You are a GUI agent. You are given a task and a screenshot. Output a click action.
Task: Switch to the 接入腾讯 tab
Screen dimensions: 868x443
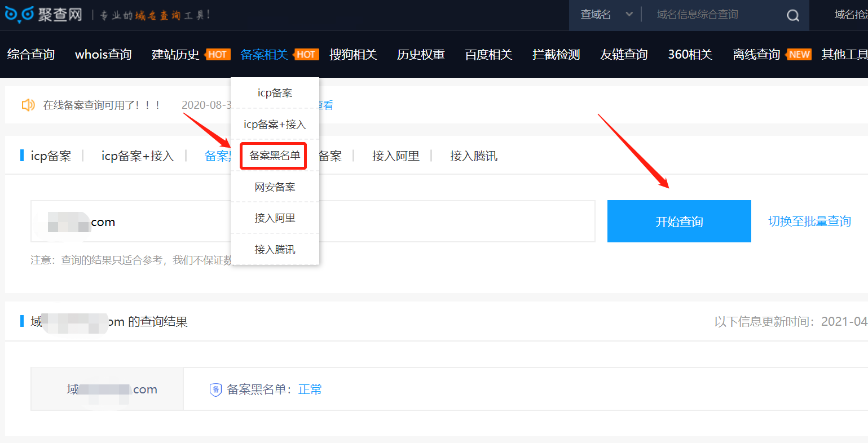[473, 156]
